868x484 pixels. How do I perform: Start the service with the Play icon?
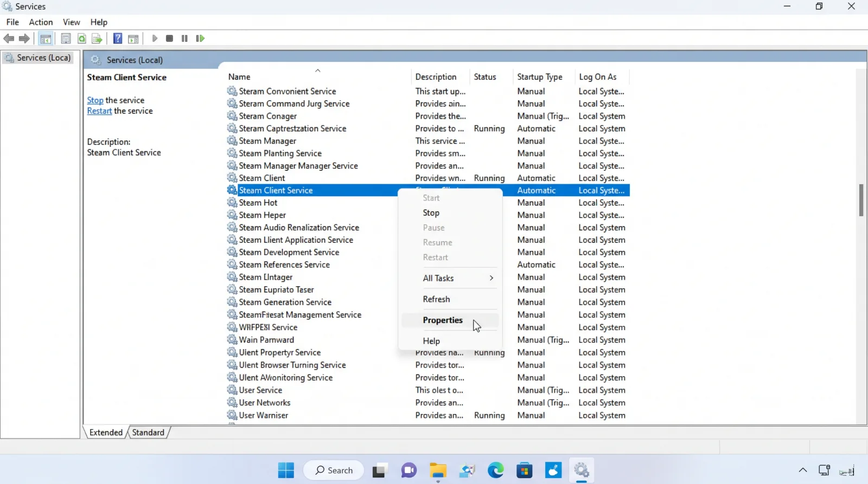[155, 38]
